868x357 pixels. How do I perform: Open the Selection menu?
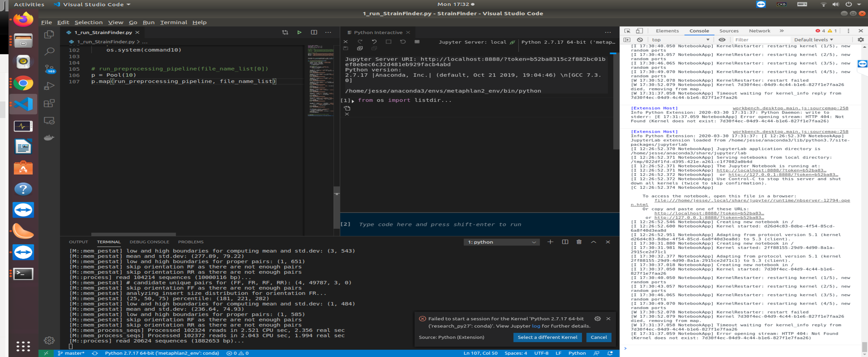click(x=88, y=22)
